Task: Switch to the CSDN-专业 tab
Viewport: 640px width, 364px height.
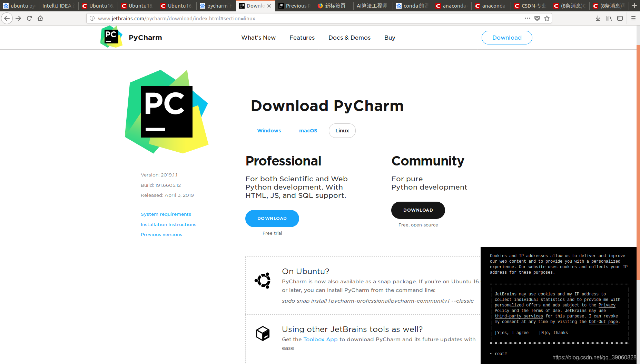Action: 531,6
